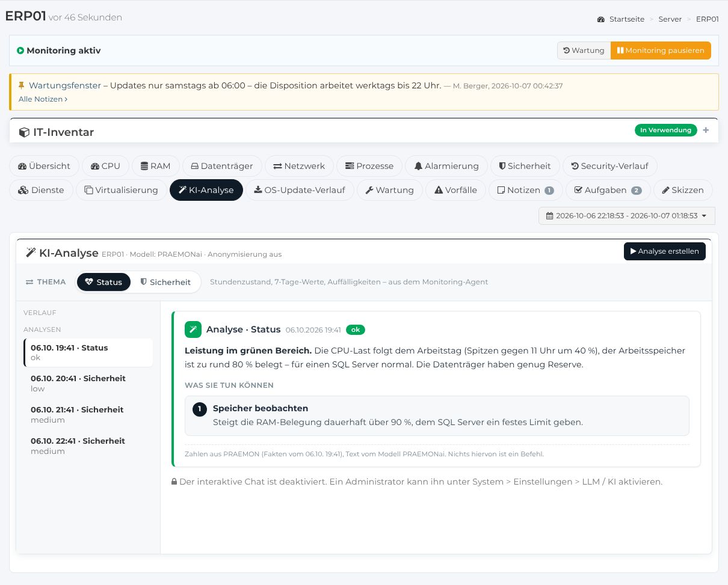728x585 pixels.
Task: Click the Analyse erstellen button
Action: [x=665, y=251]
